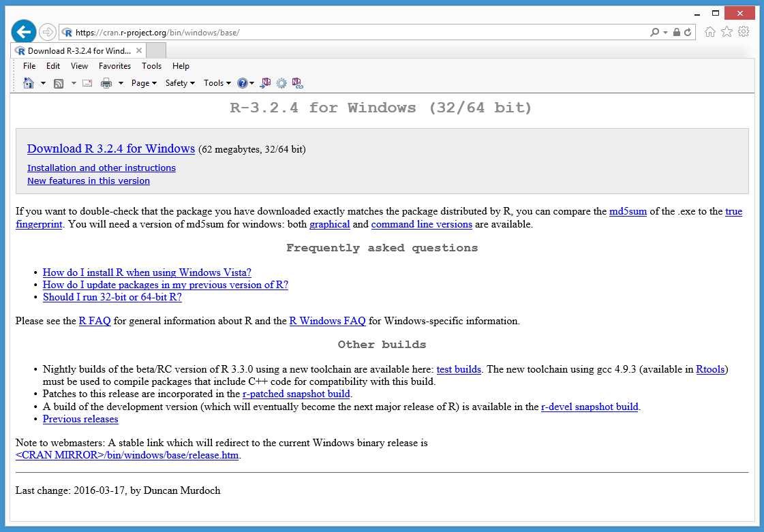Open the Favorites menu
Viewport: 764px width, 532px height.
tap(114, 66)
